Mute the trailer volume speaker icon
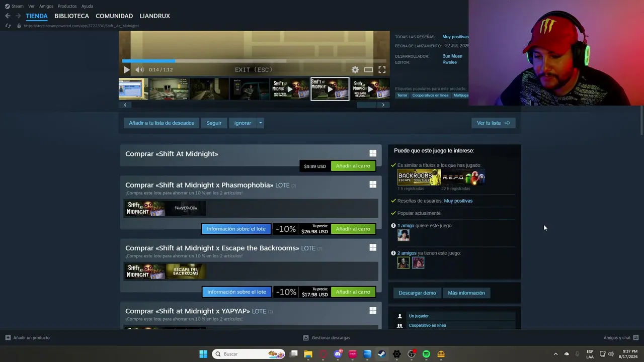This screenshot has height=362, width=644. [139, 70]
